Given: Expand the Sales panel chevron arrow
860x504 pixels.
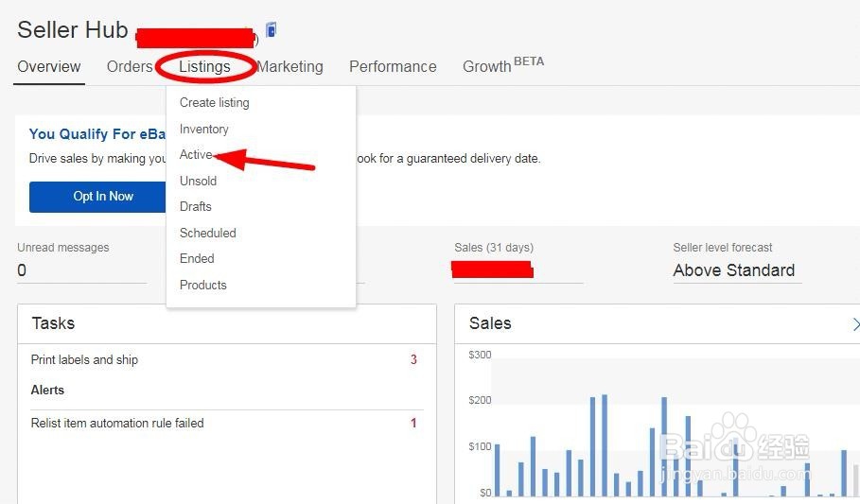Looking at the screenshot, I should click(x=855, y=324).
